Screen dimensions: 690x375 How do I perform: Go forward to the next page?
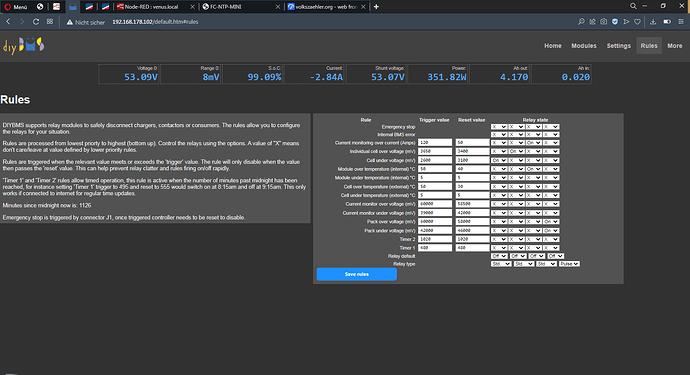coord(22,22)
